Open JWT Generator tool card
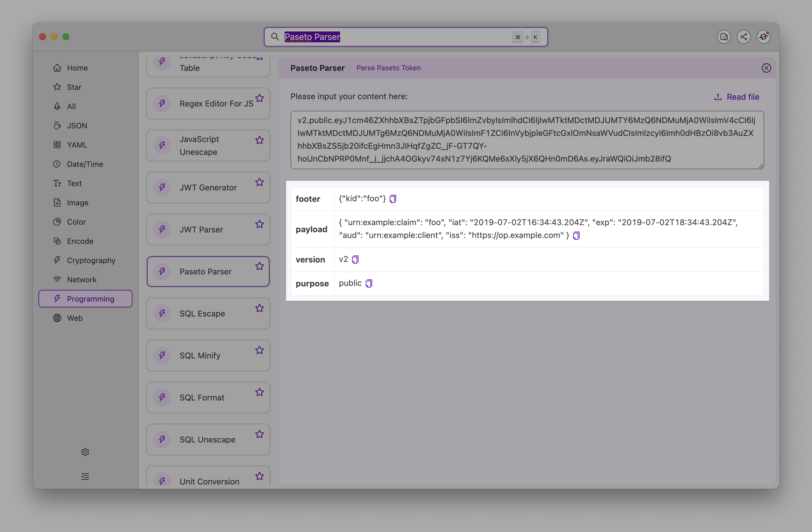 click(x=208, y=187)
